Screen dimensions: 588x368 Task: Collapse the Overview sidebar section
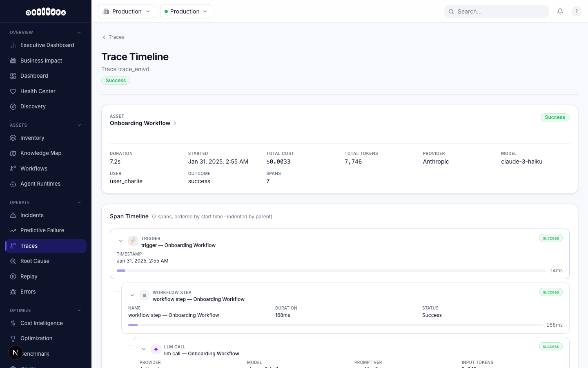[79, 32]
